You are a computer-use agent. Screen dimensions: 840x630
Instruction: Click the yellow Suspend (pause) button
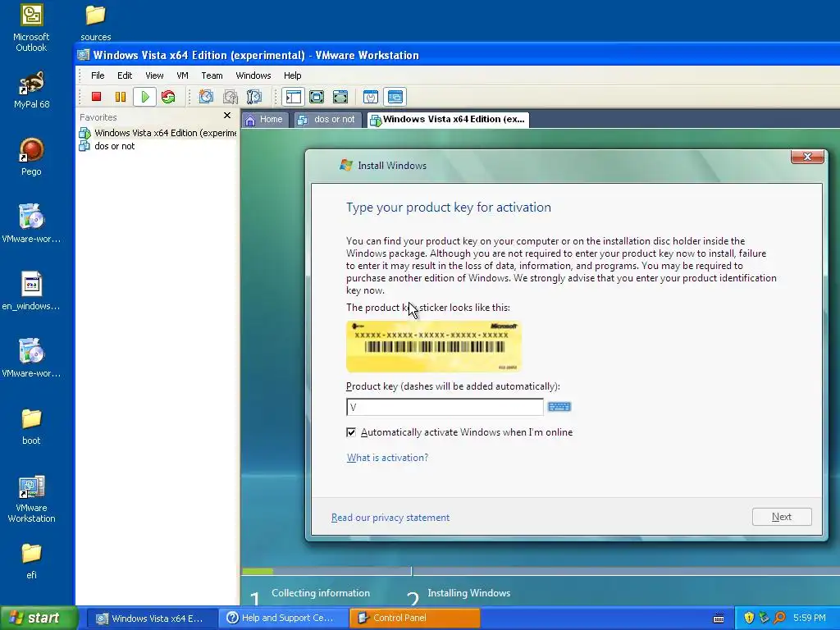click(121, 97)
